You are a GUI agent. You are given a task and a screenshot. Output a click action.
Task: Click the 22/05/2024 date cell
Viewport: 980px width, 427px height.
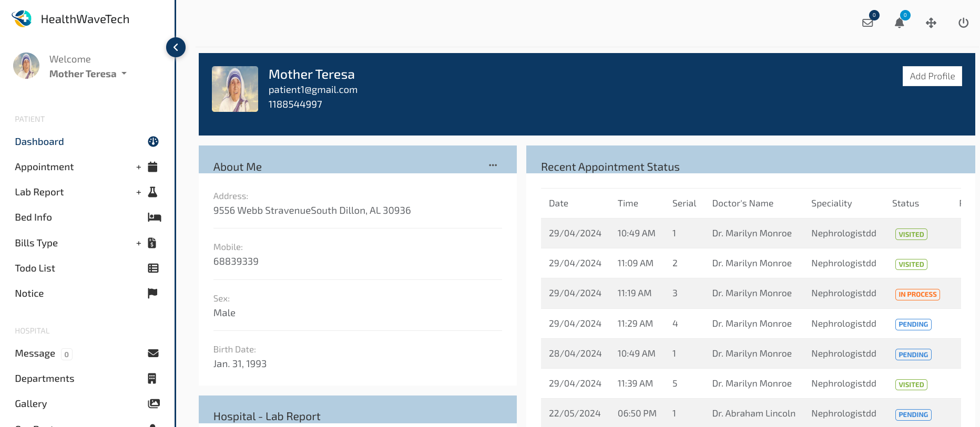point(575,413)
